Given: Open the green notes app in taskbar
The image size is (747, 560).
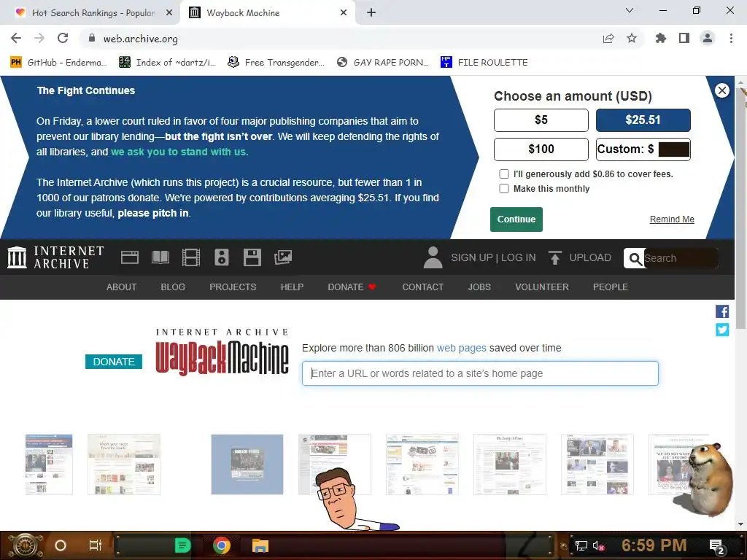Looking at the screenshot, I should pos(182,545).
